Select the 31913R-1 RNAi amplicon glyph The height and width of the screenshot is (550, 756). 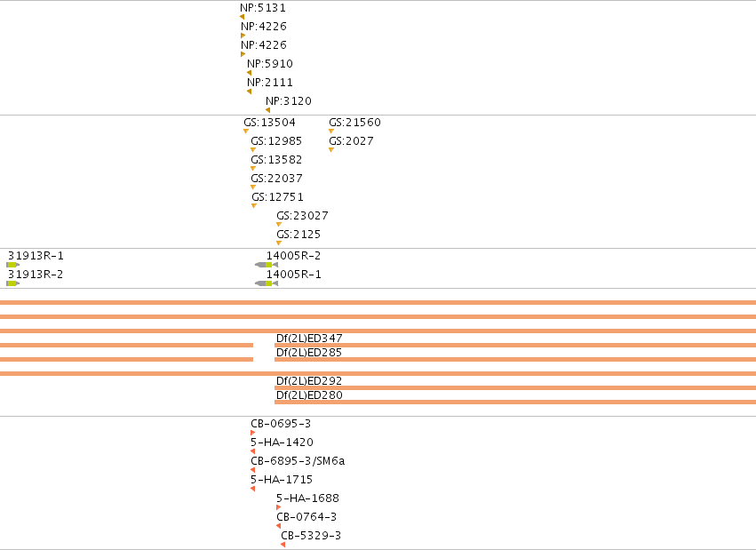click(13, 265)
